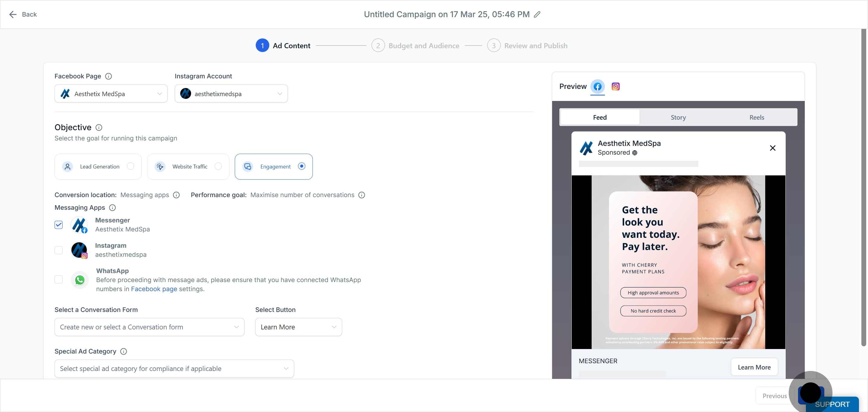Click the Special Ad Category info icon
This screenshot has width=868, height=412.
[x=124, y=351]
